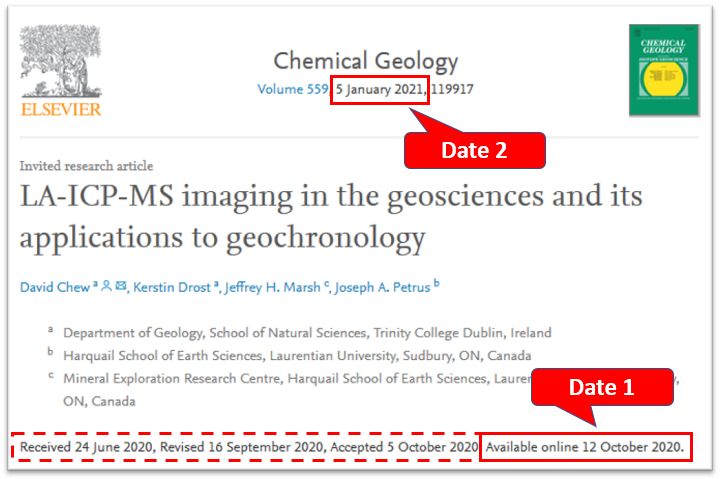Click the envelope email icon after David Chew
Image resolution: width=722 pixels, height=479 pixels.
pos(122,287)
